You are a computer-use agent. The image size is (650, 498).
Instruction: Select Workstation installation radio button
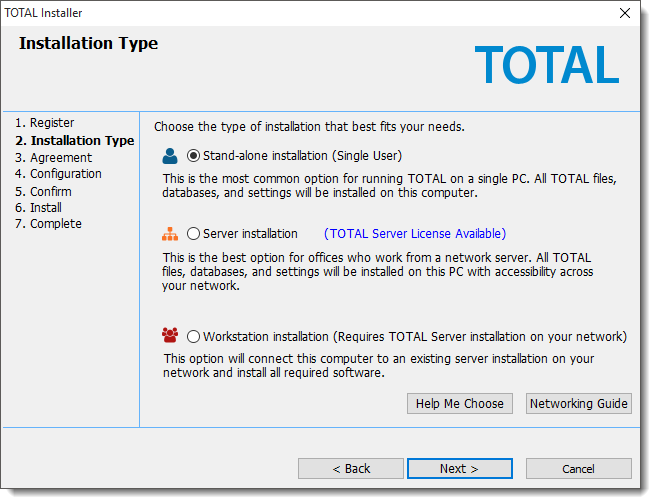pos(193,336)
